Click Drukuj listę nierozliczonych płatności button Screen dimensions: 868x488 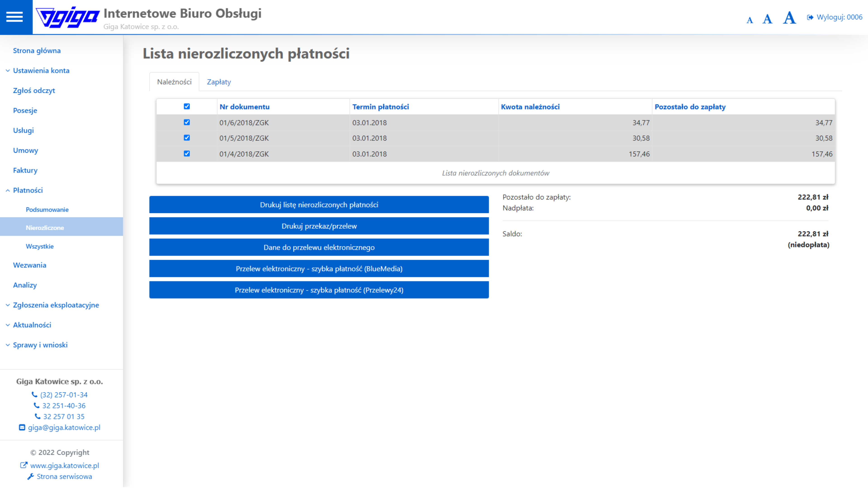319,204
